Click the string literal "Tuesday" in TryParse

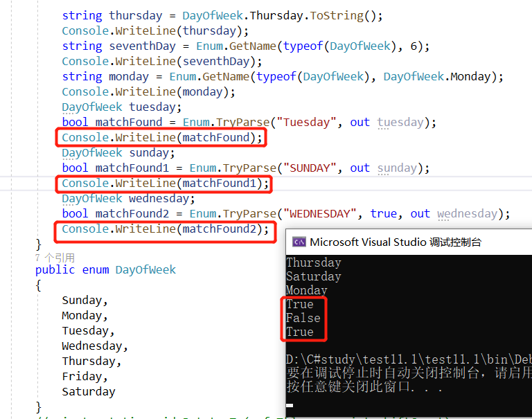coord(306,122)
